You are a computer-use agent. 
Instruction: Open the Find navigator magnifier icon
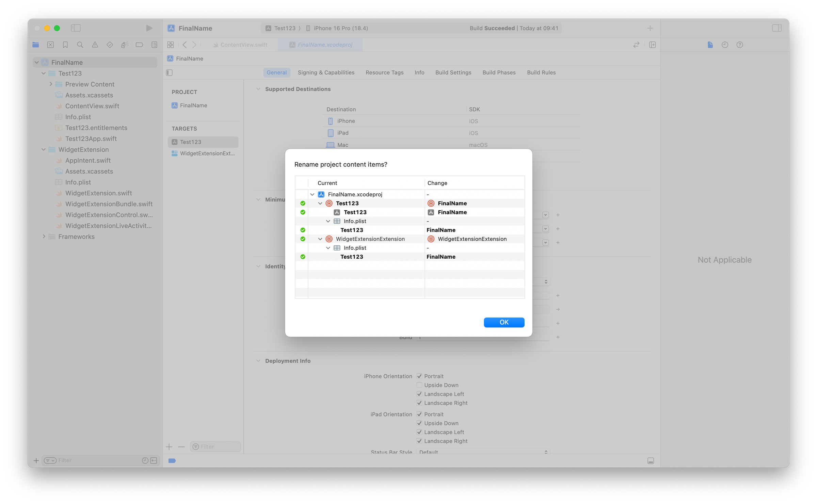click(80, 45)
